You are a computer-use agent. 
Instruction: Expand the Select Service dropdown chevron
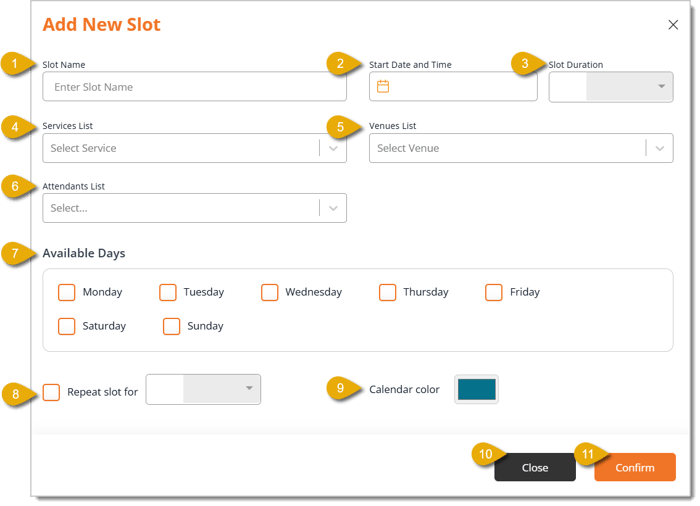(x=333, y=148)
